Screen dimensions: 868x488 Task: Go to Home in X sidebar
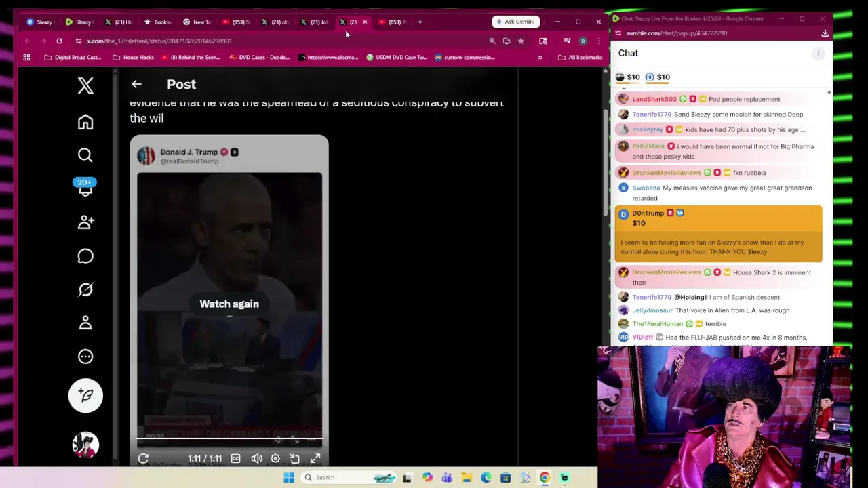85,122
